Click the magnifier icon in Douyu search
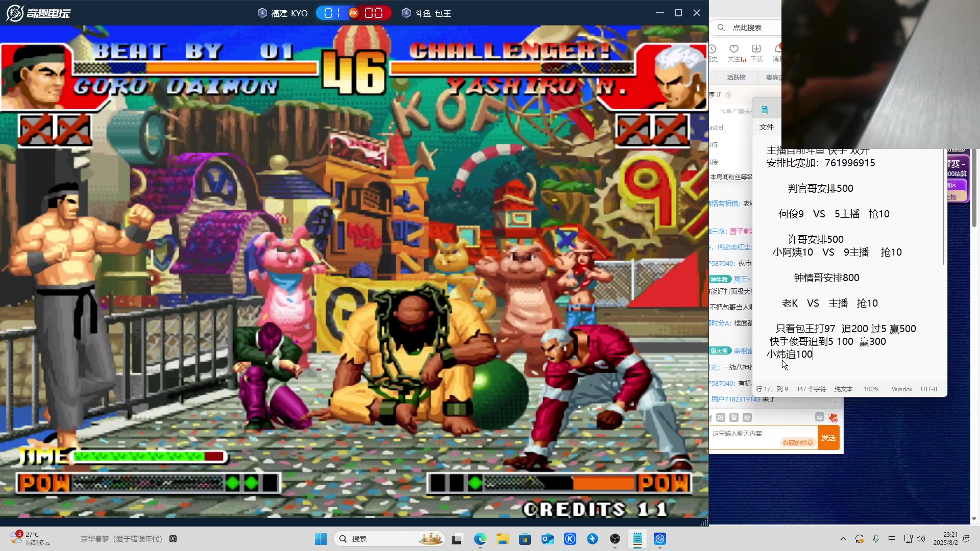The image size is (980, 551). [721, 28]
